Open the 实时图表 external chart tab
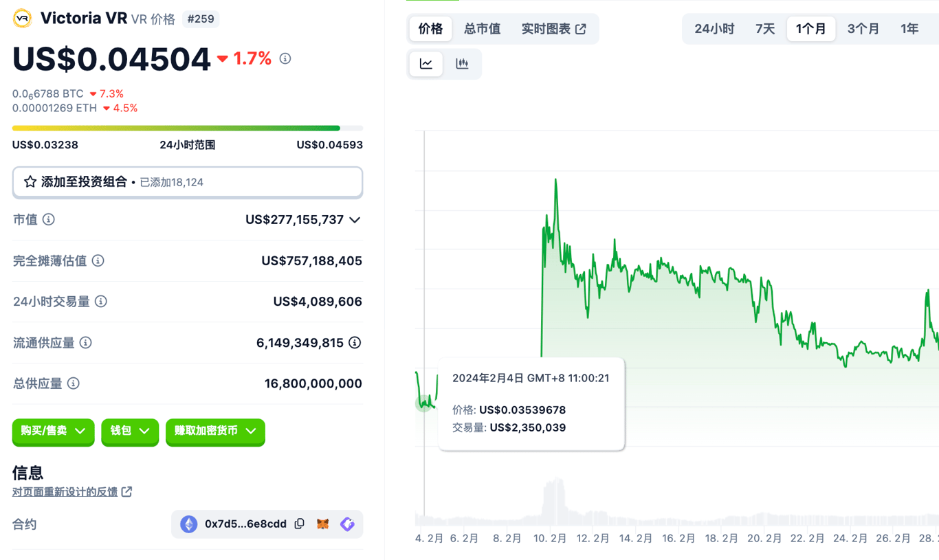Screen dimensions: 939x560 (554, 29)
